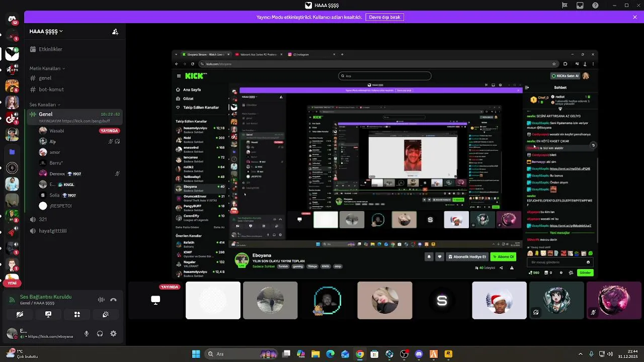
Task: Click message input in streamed Kick chat
Action: (560, 262)
